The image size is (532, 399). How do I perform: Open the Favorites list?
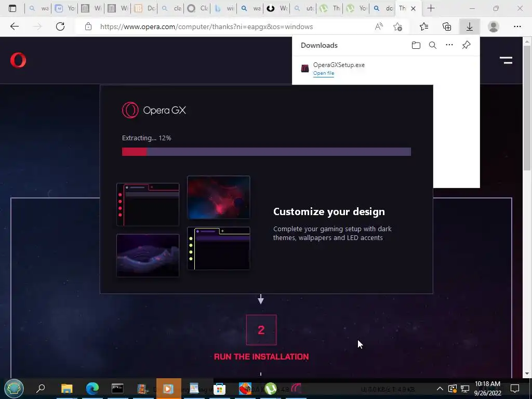(x=424, y=26)
